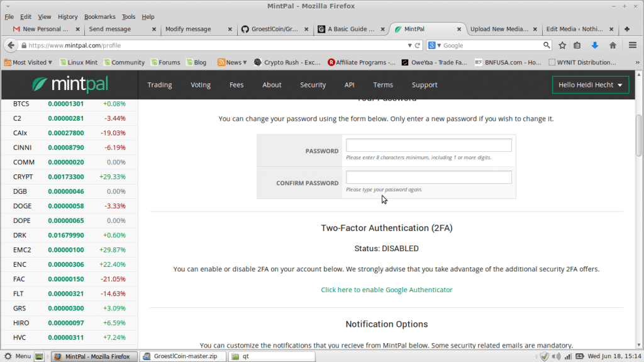The height and width of the screenshot is (362, 644).
Task: Open the Tools menu
Action: pyautogui.click(x=128, y=17)
